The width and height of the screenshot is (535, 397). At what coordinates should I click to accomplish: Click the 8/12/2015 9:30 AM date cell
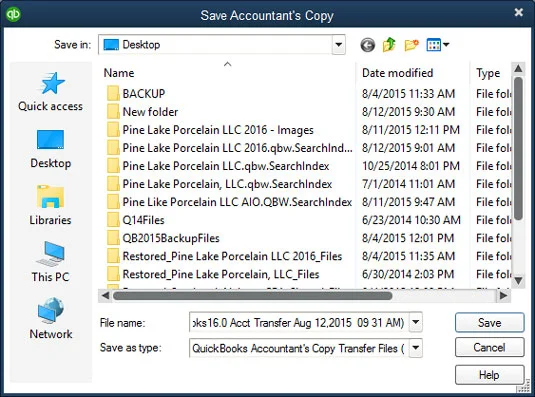tap(408, 112)
